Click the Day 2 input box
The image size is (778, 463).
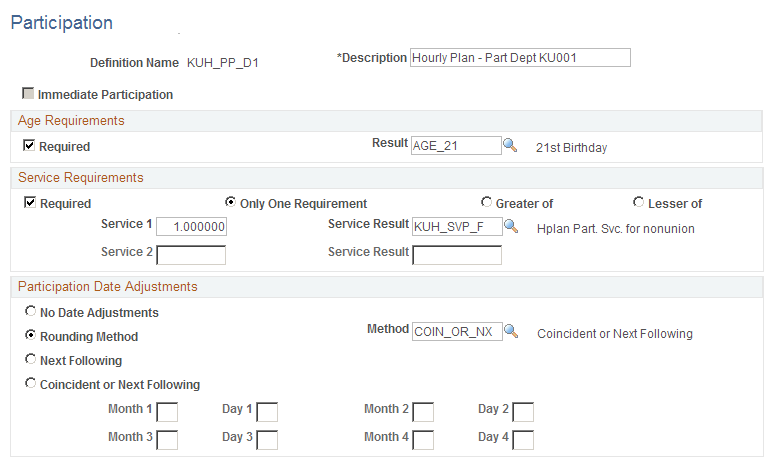(x=523, y=412)
